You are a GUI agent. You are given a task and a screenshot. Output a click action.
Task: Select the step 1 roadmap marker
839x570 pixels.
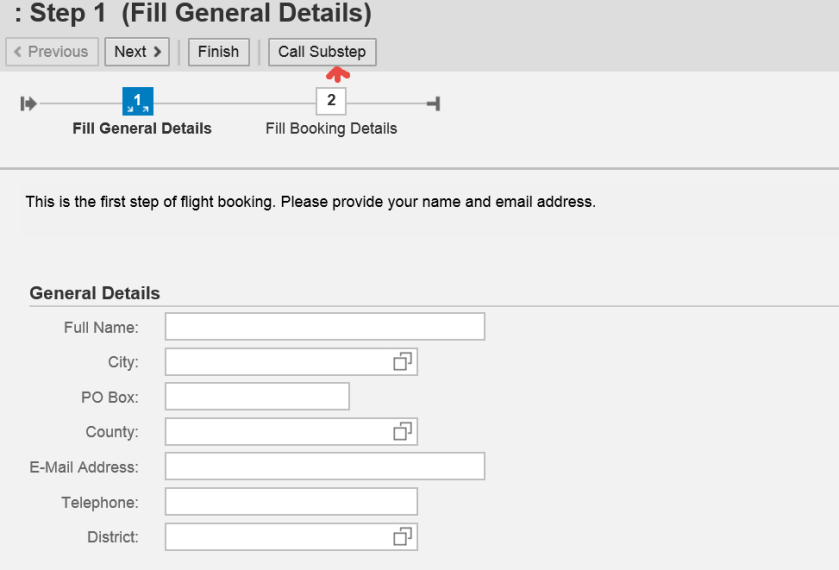pyautogui.click(x=138, y=102)
